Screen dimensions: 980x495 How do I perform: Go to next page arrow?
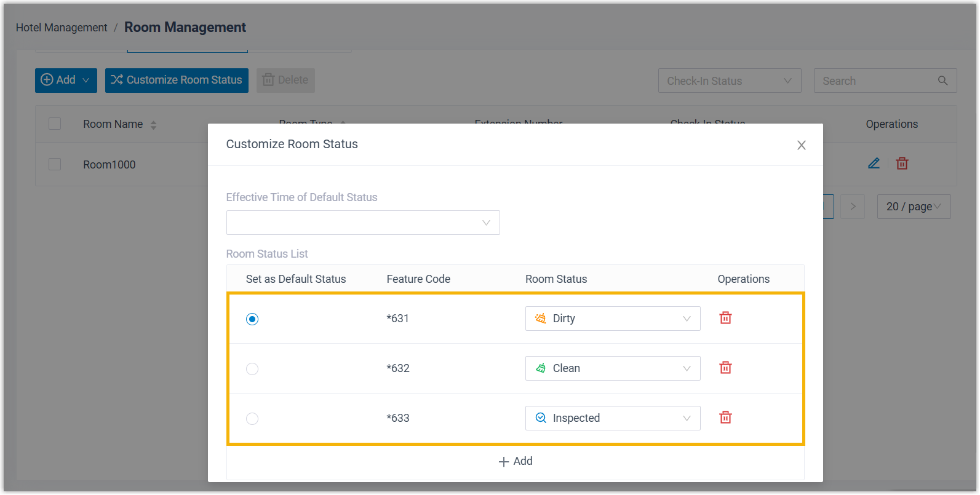pos(853,207)
